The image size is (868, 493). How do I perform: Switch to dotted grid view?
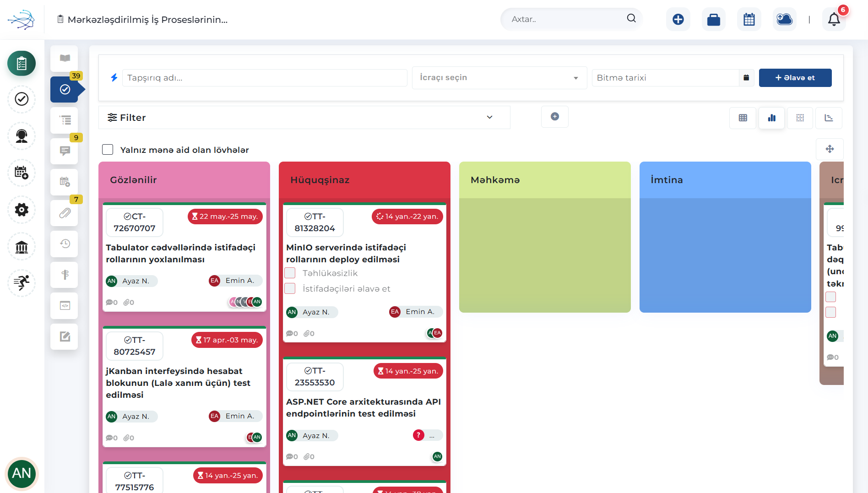click(800, 118)
